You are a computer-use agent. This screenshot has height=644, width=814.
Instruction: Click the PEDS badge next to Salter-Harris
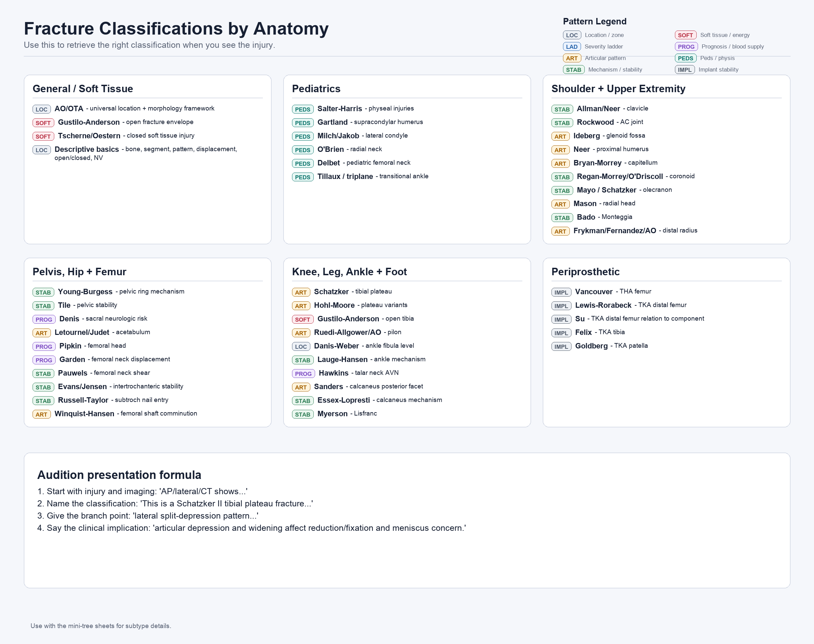(303, 109)
